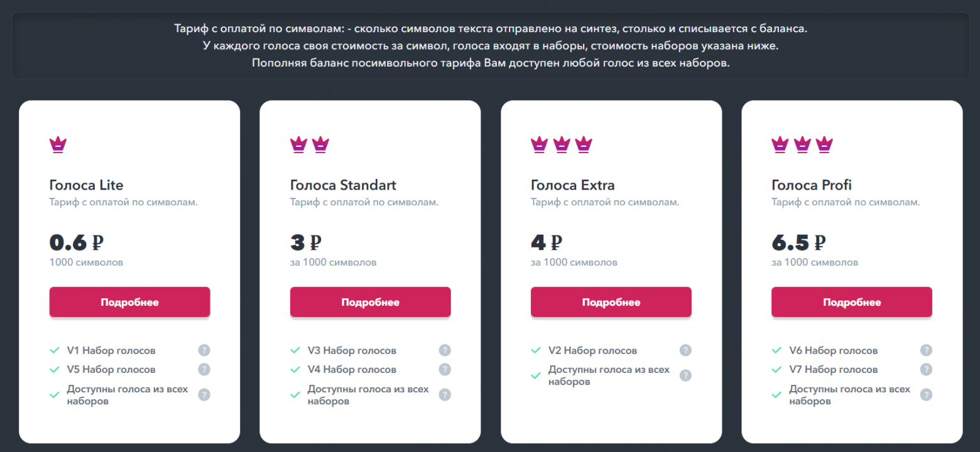The image size is (980, 452).
Task: Click help icon beside V3 Набор голосов
Action: coord(445,350)
